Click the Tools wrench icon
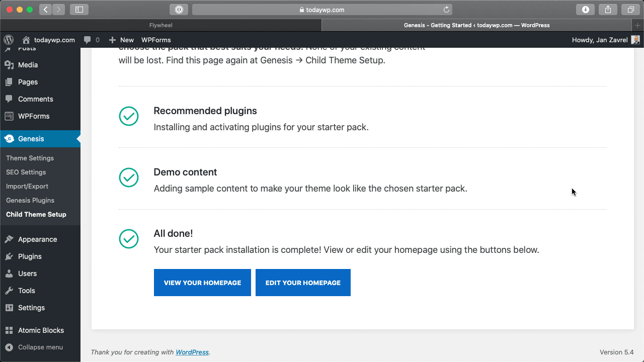This screenshot has height=362, width=644. click(x=9, y=291)
